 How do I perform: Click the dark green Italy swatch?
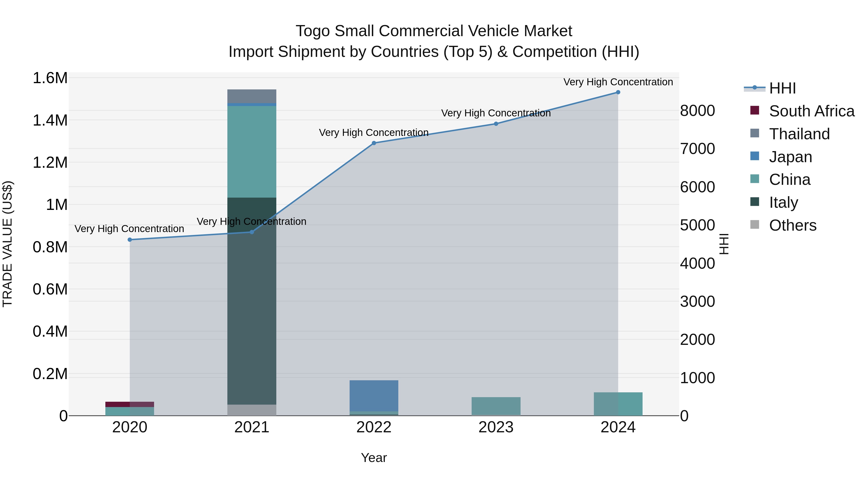[755, 202]
